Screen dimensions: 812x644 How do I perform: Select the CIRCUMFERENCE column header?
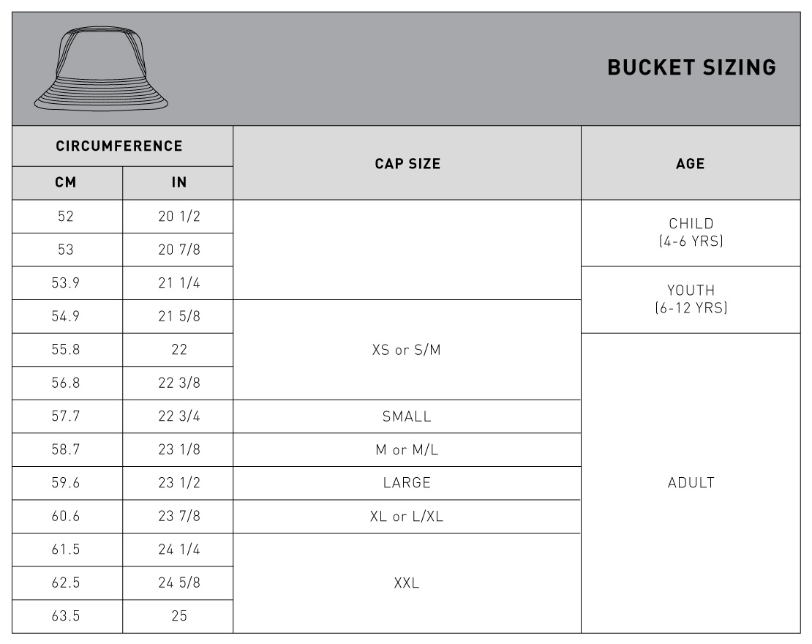pos(119,146)
